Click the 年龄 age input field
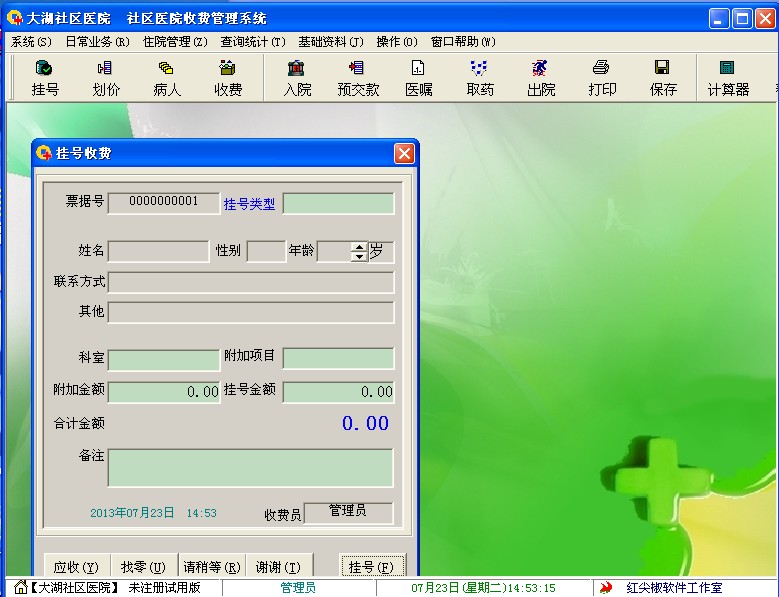 (x=334, y=251)
